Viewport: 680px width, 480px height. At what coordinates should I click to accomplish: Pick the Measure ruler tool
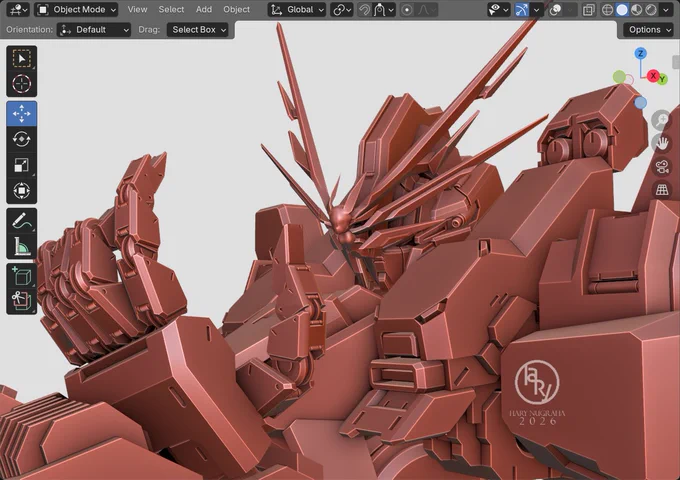[x=22, y=246]
